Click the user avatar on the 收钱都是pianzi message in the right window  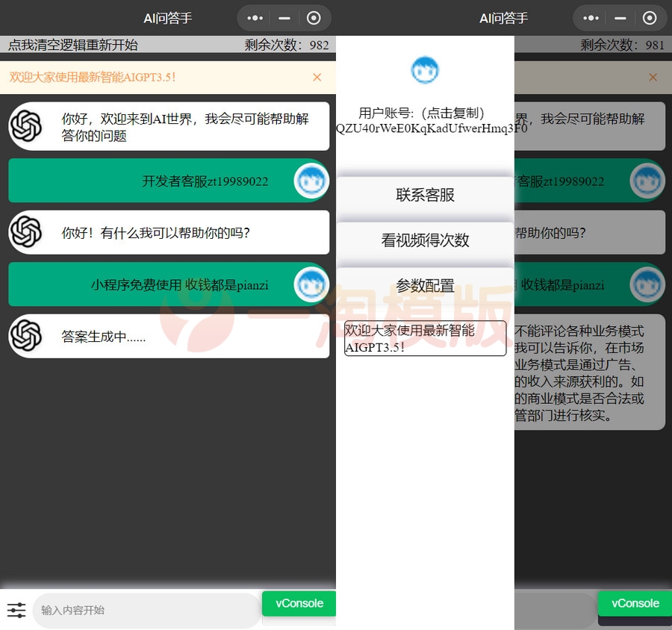[x=647, y=284]
